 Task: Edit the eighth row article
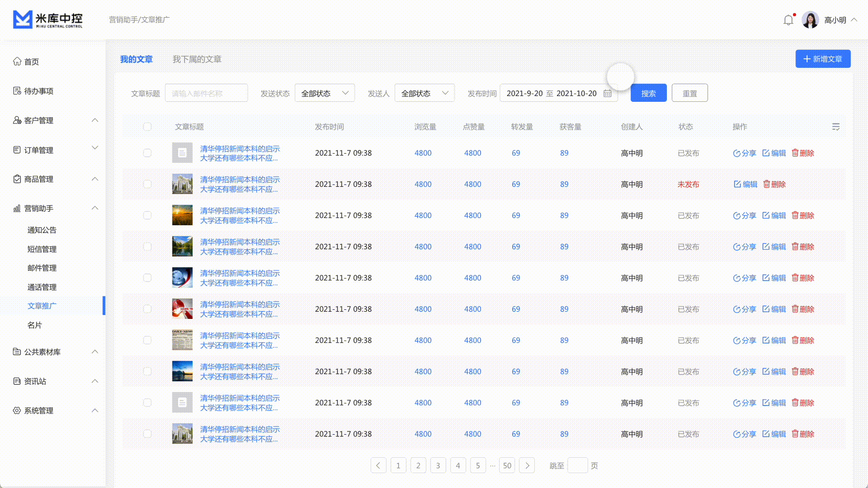click(774, 372)
